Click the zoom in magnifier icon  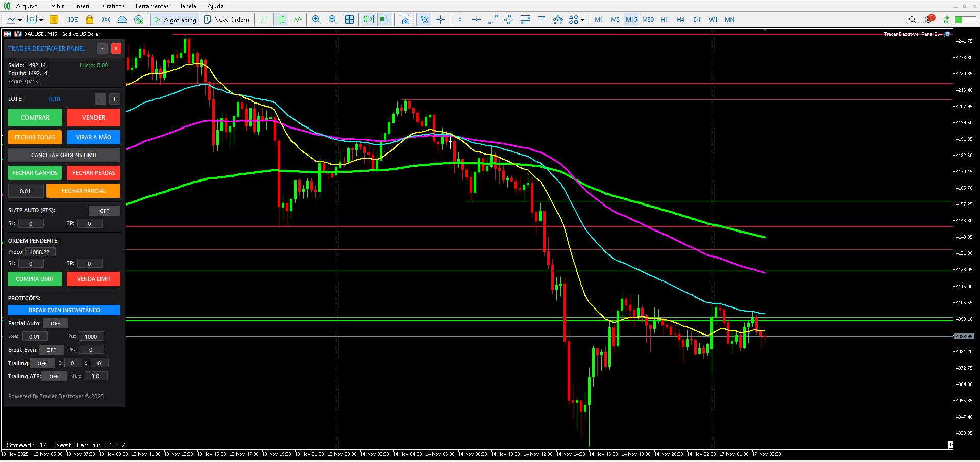316,20
